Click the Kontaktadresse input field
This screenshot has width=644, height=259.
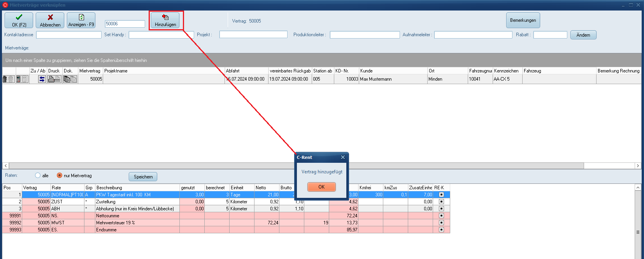(x=68, y=35)
